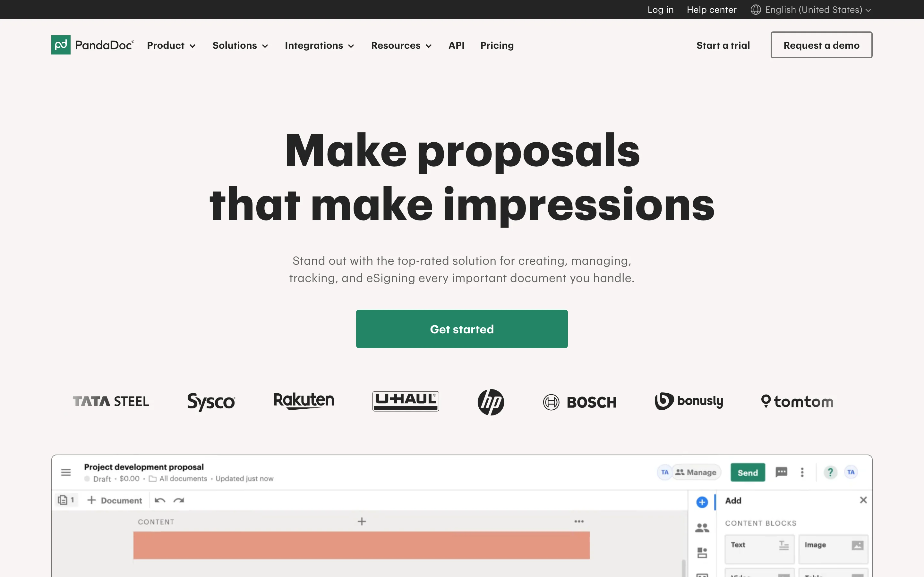Expand the Resources dropdown menu
This screenshot has width=924, height=577.
401,46
